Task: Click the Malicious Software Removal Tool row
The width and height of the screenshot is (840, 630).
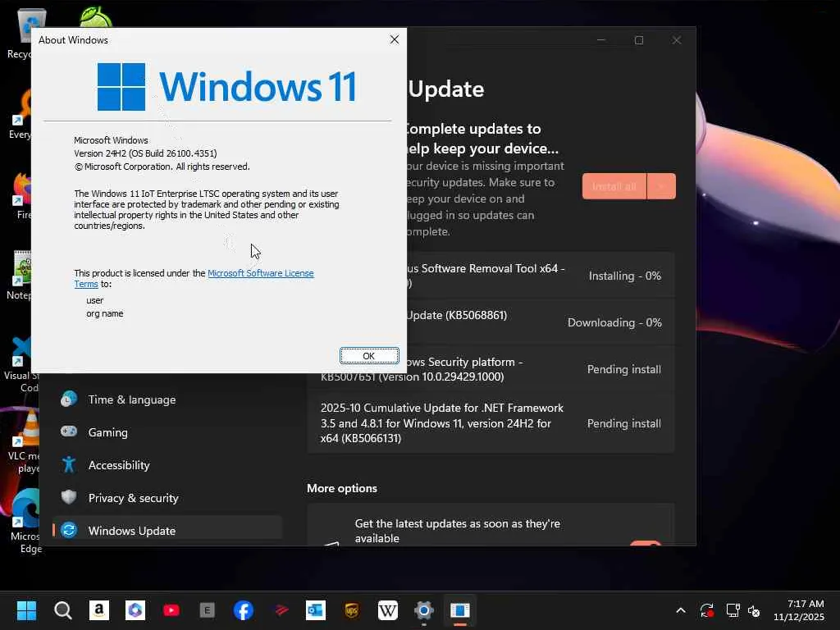Action: click(540, 276)
